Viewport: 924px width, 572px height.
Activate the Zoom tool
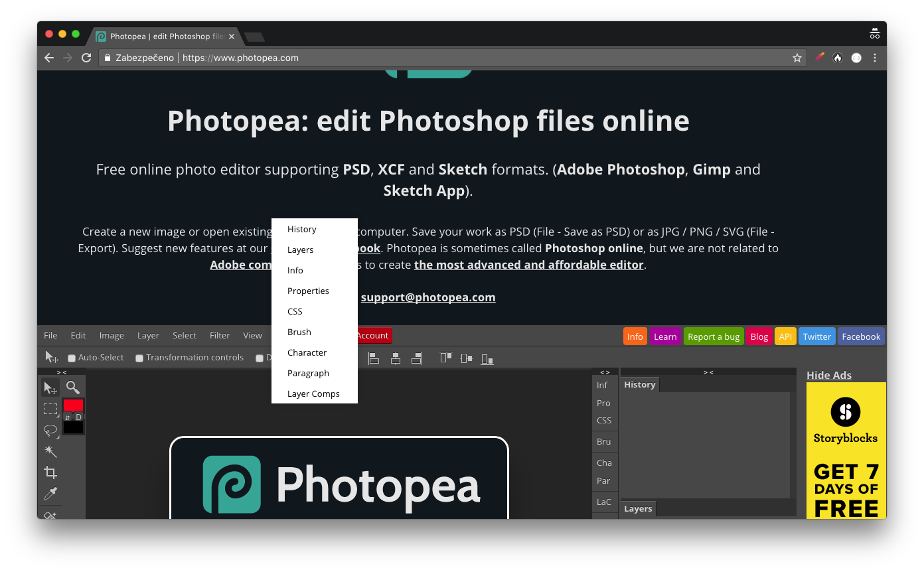pyautogui.click(x=72, y=388)
